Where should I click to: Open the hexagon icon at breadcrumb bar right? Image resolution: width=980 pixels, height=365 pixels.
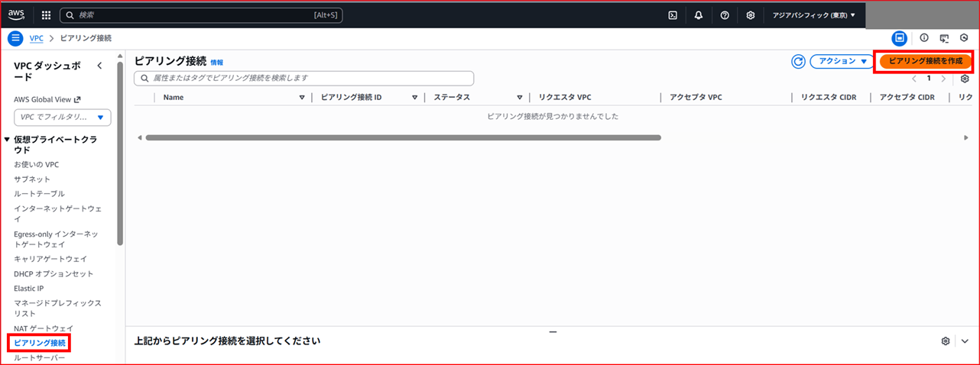click(964, 37)
